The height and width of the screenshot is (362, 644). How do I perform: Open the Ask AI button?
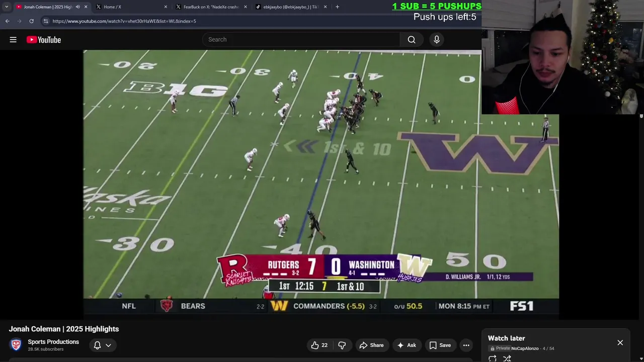tap(407, 345)
